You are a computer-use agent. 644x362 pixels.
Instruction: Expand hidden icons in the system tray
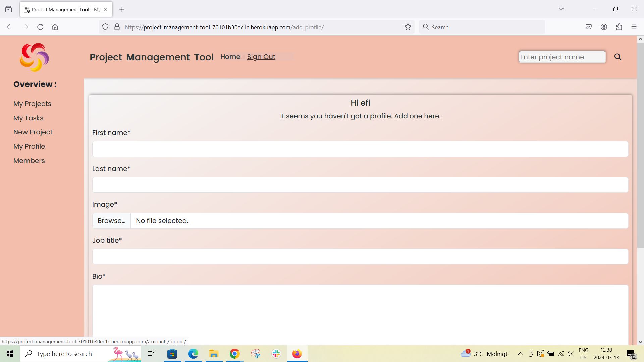pos(520,354)
